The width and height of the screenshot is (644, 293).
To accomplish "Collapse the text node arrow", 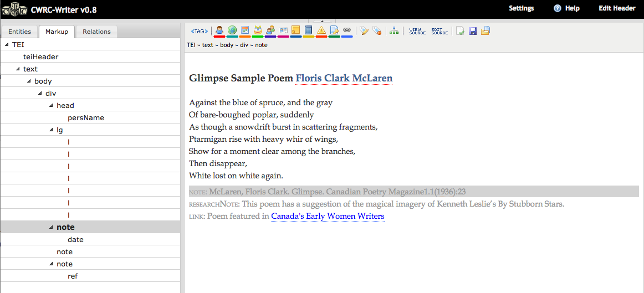I will coord(18,69).
